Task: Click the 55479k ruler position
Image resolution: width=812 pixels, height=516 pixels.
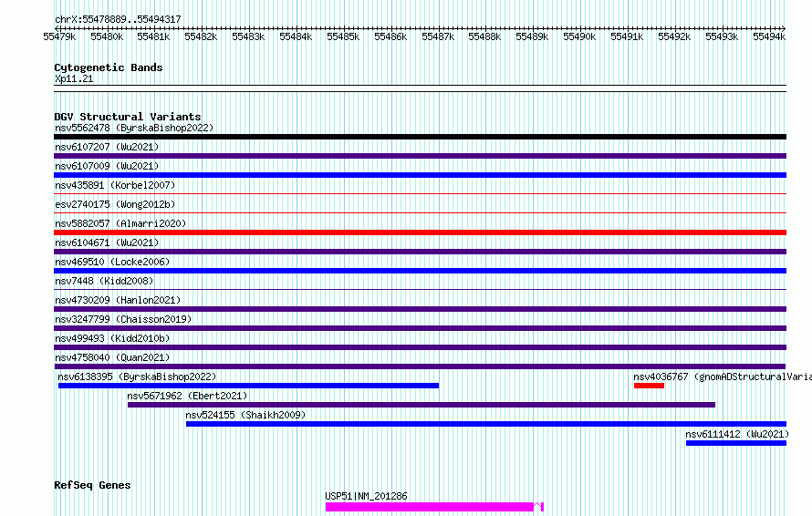Action: (59, 36)
